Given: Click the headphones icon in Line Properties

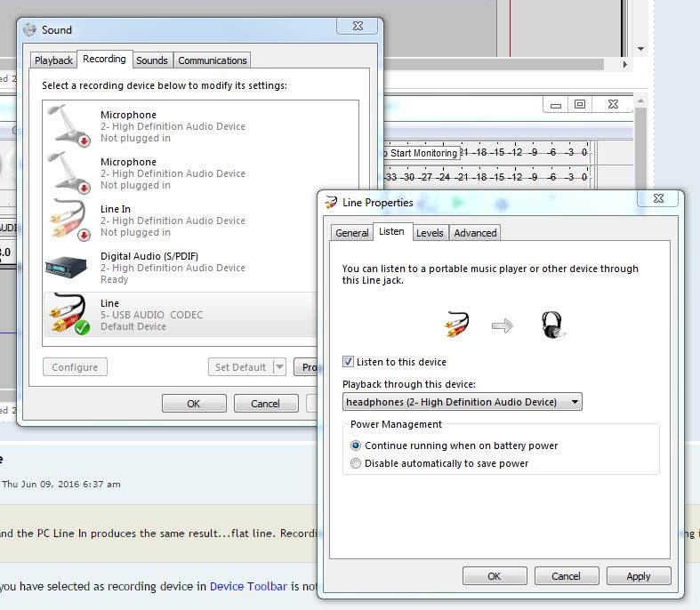Looking at the screenshot, I should [x=552, y=325].
